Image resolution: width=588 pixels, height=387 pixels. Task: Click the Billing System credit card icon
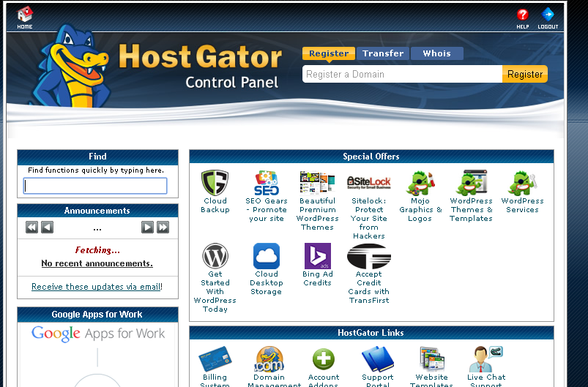coord(215,359)
